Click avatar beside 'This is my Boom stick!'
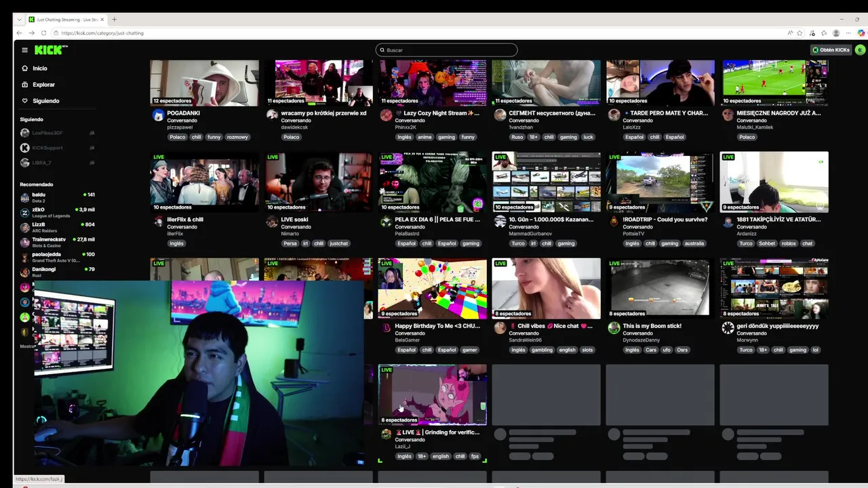 pyautogui.click(x=614, y=328)
